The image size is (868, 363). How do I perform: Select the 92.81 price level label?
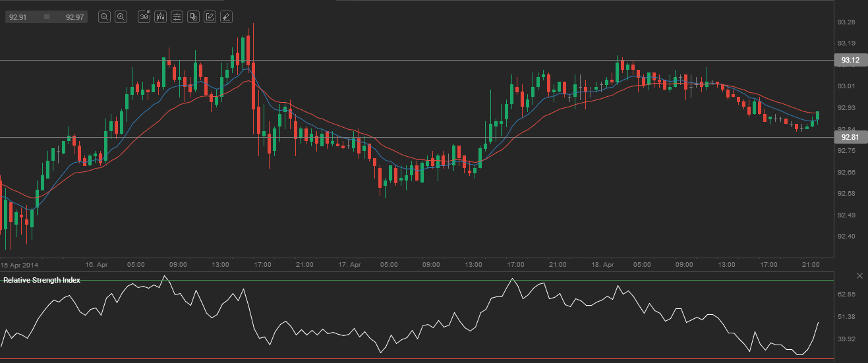(850, 138)
